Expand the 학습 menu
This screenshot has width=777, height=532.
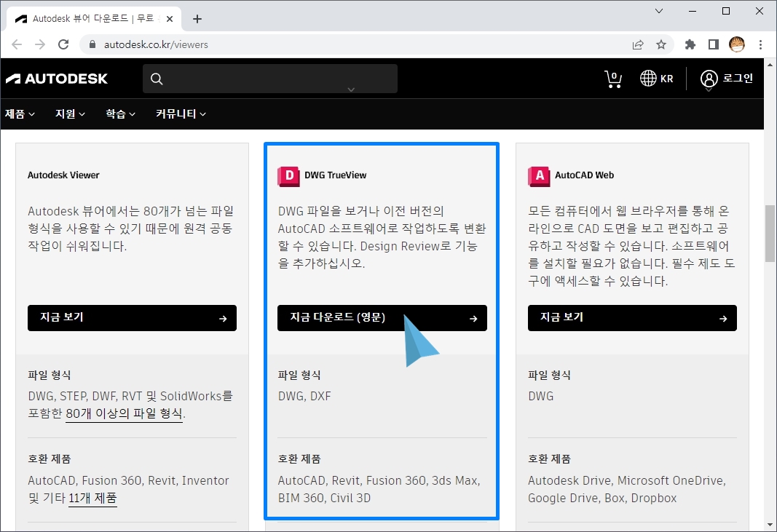[120, 114]
